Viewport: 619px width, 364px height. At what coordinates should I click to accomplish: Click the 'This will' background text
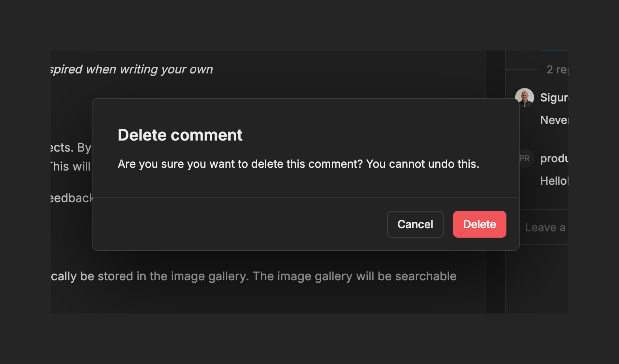point(71,167)
